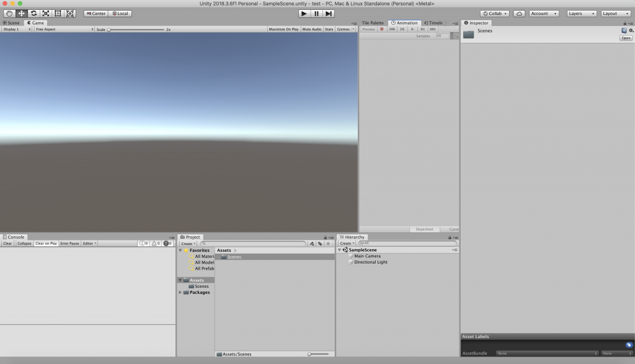Enable Error Pause in Console
This screenshot has height=364, width=635.
(x=69, y=244)
